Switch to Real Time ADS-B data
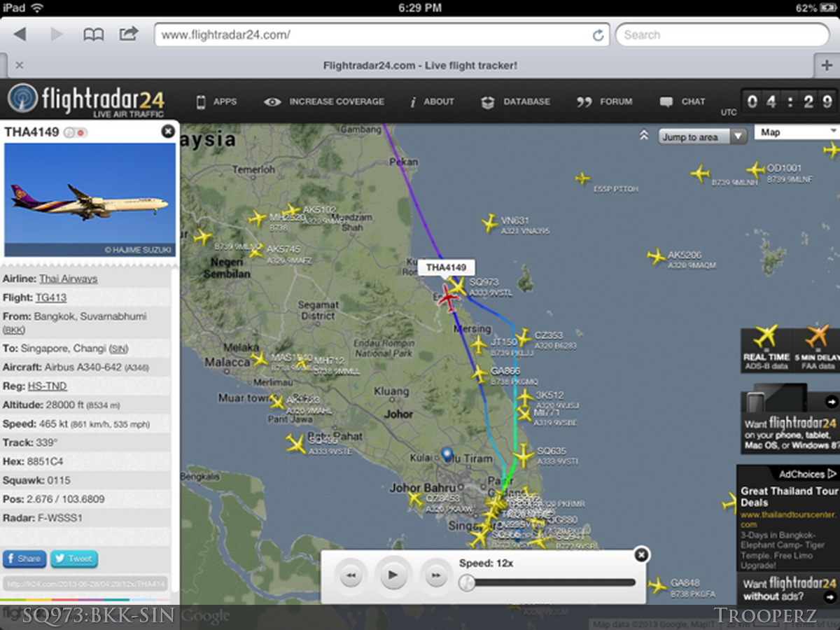Image resolution: width=840 pixels, height=630 pixels. coord(766,348)
